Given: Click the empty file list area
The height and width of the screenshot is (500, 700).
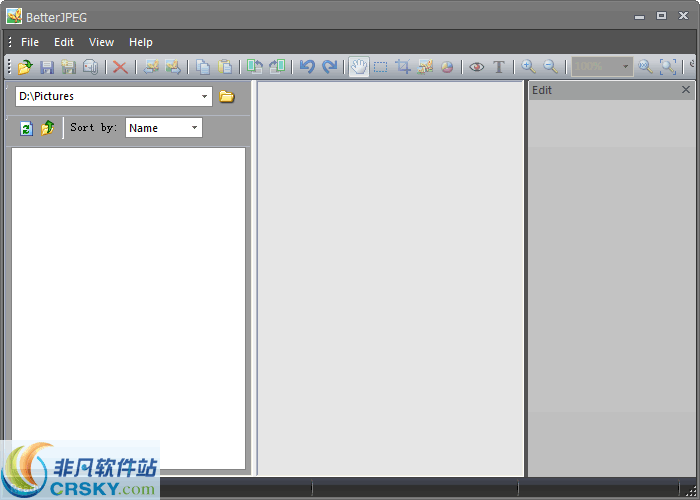Looking at the screenshot, I should 128,308.
